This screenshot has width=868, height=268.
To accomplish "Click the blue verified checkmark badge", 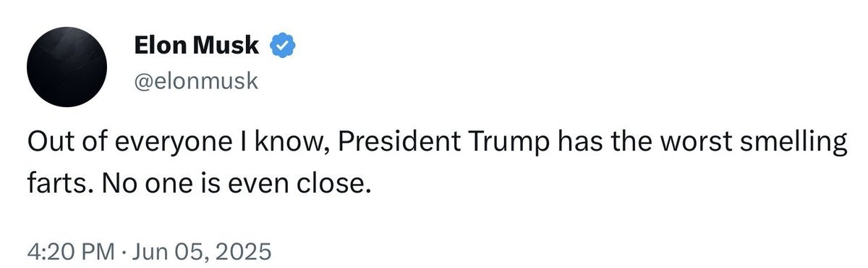I will [281, 47].
